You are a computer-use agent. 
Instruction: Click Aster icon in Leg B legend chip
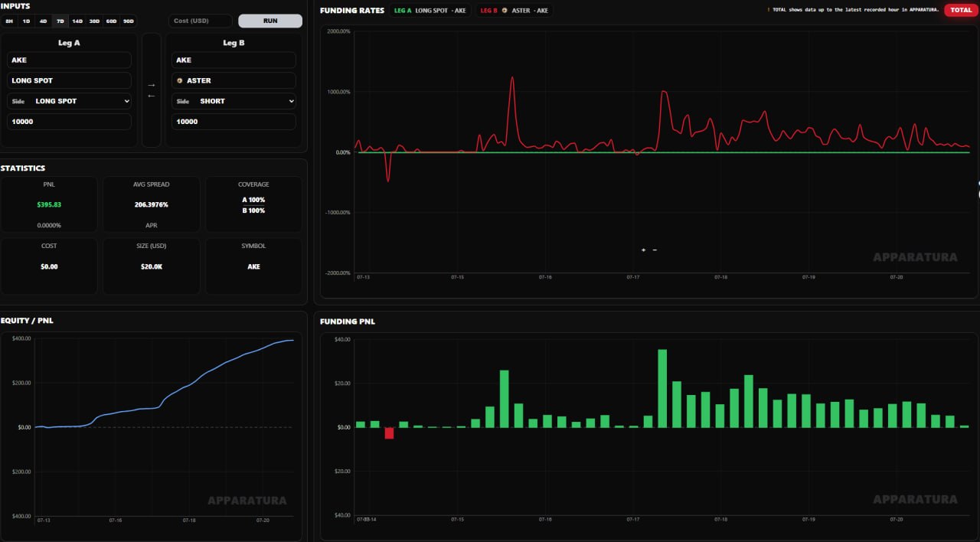[x=505, y=11]
